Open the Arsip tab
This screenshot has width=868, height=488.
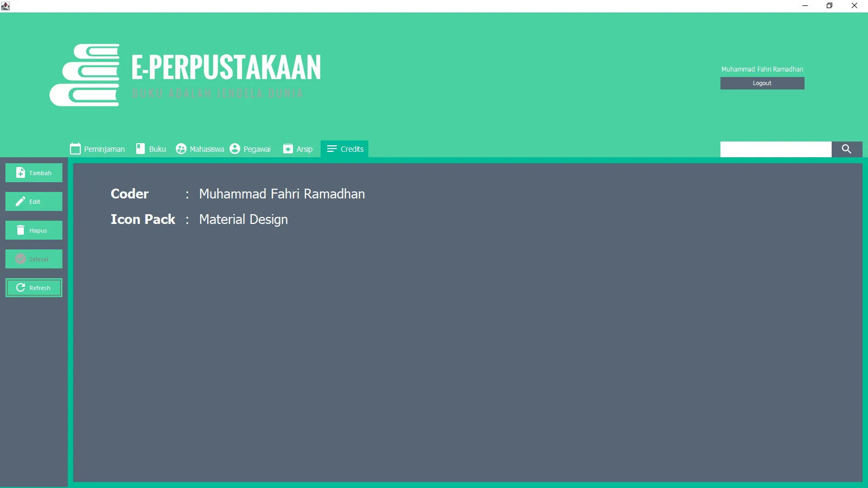(304, 149)
